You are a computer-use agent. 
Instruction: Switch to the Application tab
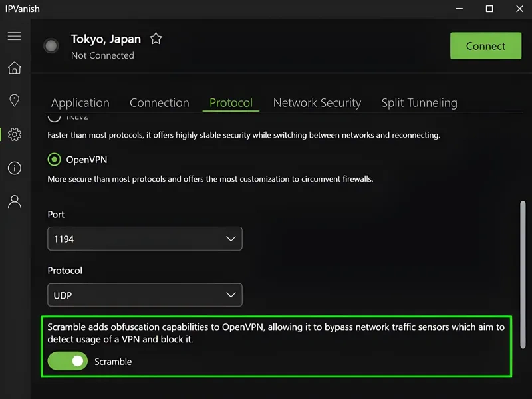tap(80, 103)
